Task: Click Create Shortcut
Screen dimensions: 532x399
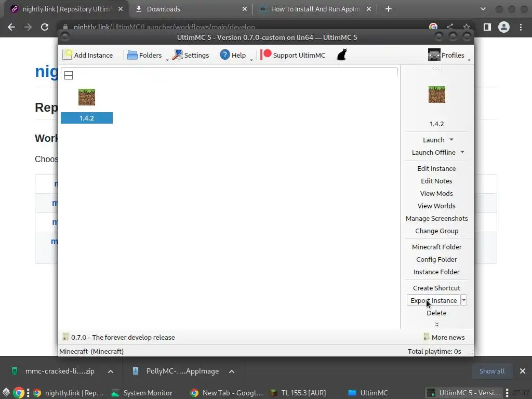Action: click(436, 288)
